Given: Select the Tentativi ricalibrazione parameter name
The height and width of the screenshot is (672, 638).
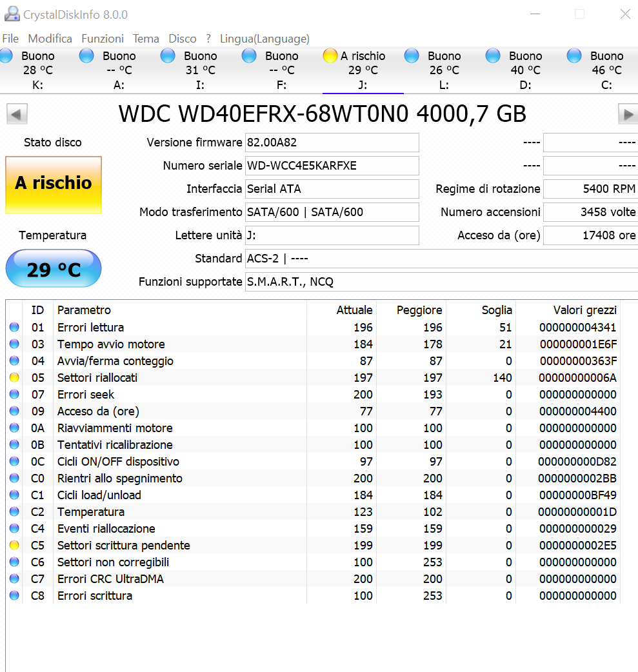Looking at the screenshot, I should pyautogui.click(x=115, y=444).
